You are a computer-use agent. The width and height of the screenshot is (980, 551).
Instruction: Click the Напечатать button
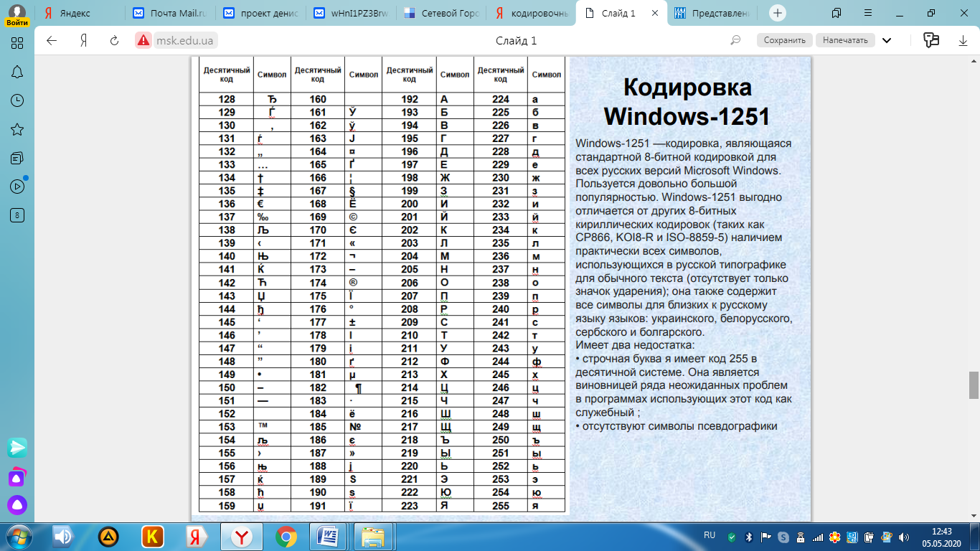pyautogui.click(x=845, y=40)
